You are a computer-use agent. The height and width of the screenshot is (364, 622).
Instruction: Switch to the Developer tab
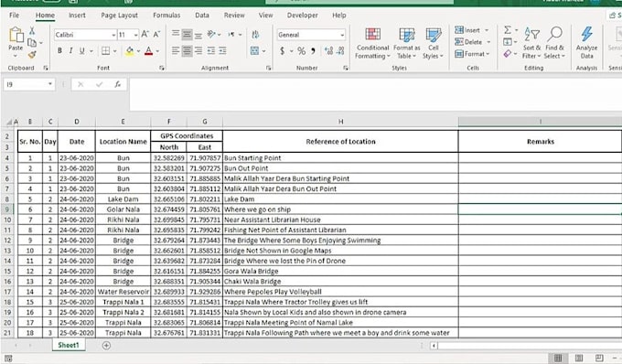(x=302, y=15)
